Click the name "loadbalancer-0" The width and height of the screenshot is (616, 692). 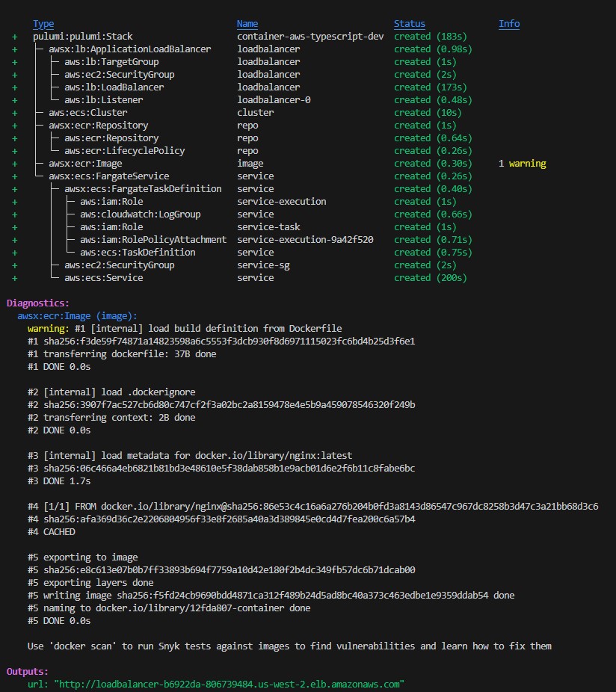point(274,99)
